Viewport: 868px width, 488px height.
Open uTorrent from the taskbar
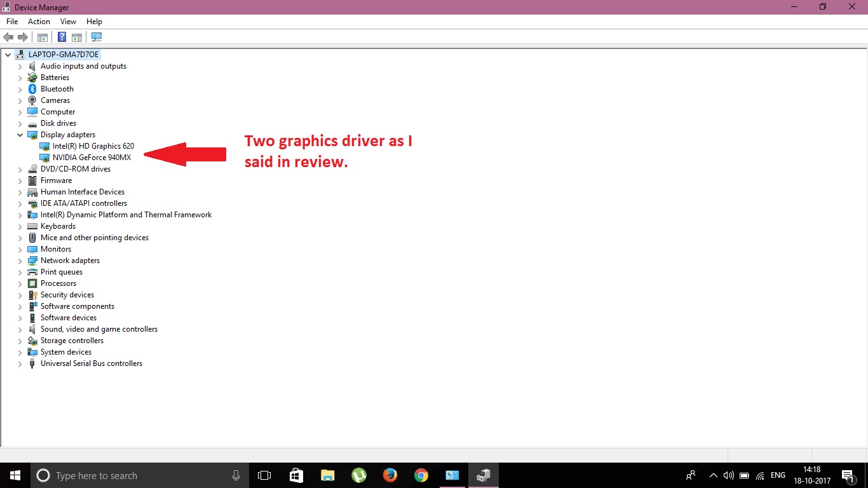[358, 475]
